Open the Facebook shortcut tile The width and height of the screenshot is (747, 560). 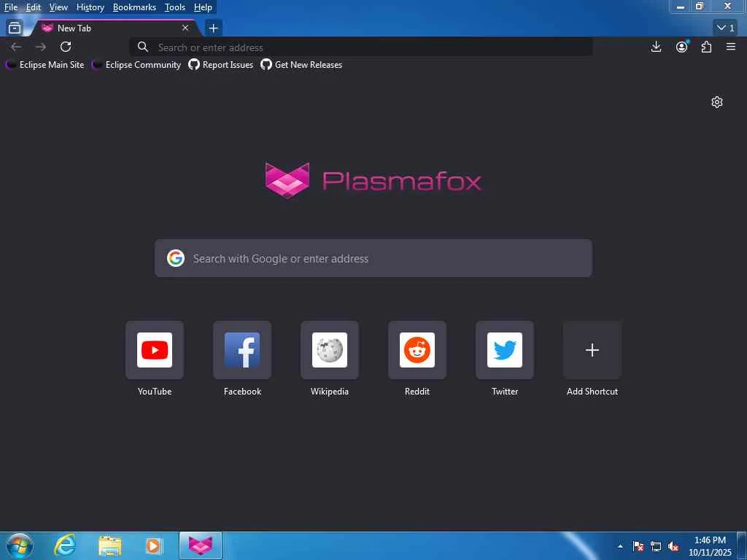point(242,350)
